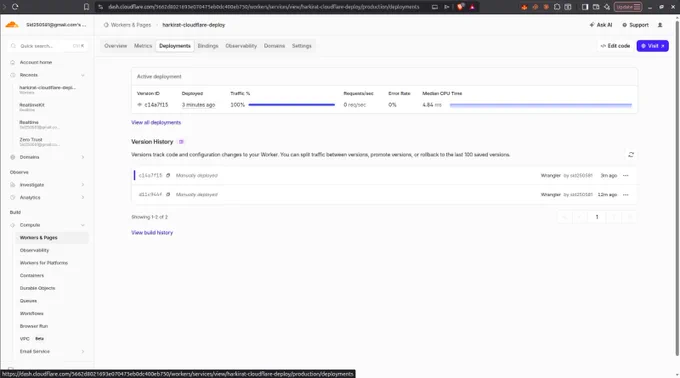Collapse the Compute section
Image resolution: width=680 pixels, height=378 pixels.
tap(83, 225)
